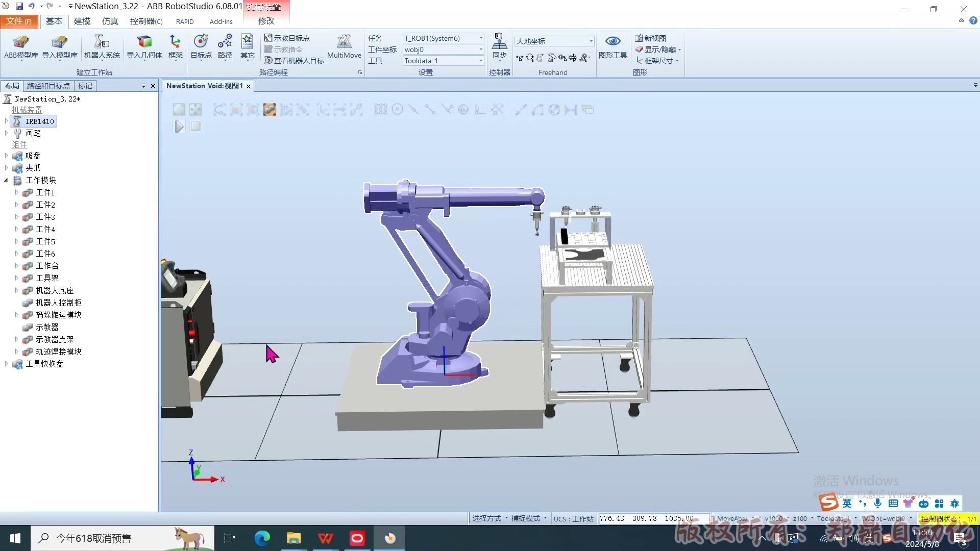Toggle the Show/Hide graphics option
The width and height of the screenshot is (980, 551).
tap(658, 49)
